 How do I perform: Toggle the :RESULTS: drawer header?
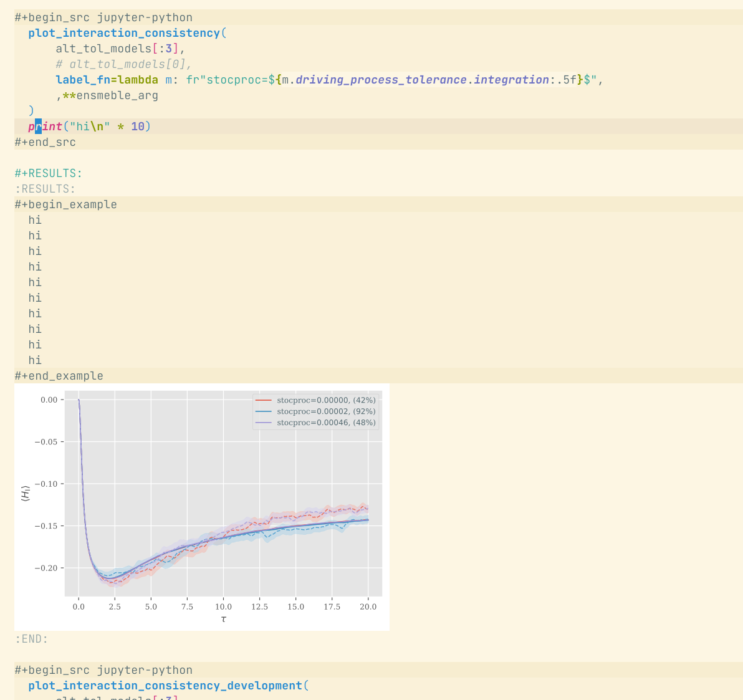[x=45, y=189]
